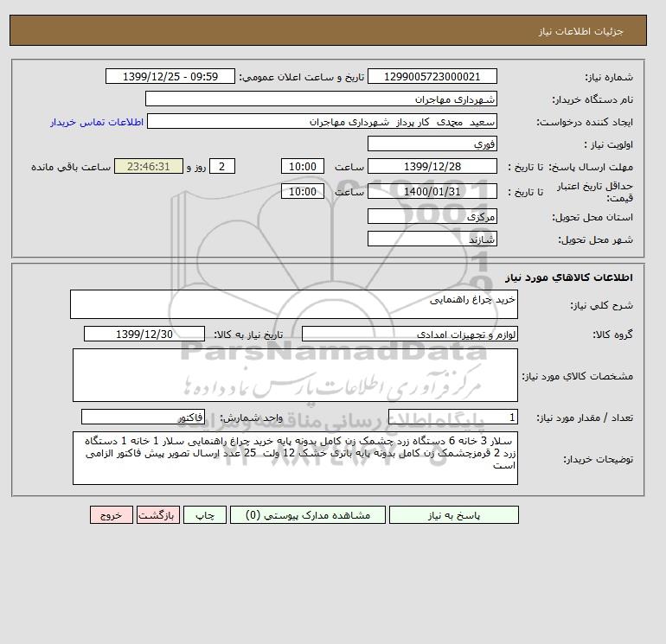Click the price validity date 1400/01/31
Viewport: 666px width, 644px height.
click(x=432, y=191)
